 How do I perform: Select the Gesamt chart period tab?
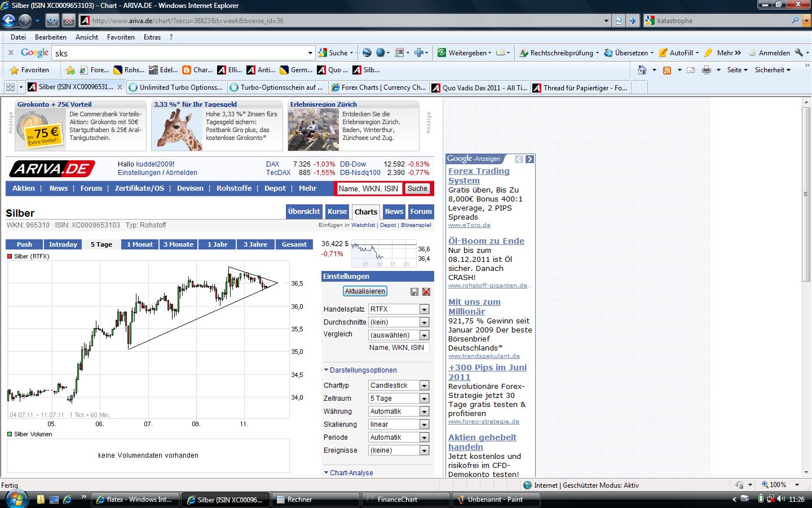pyautogui.click(x=294, y=244)
